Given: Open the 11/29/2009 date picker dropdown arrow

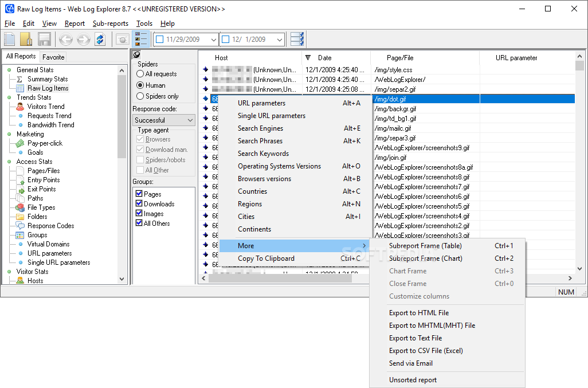Looking at the screenshot, I should click(213, 40).
